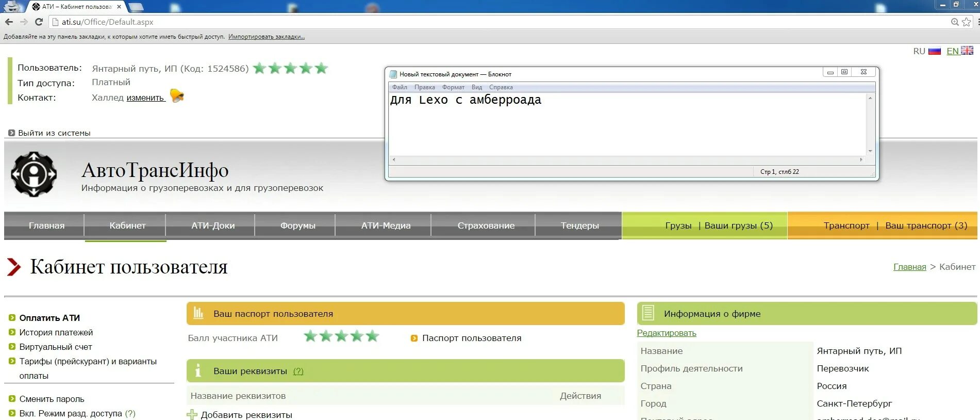Select the Кабинет navigation tab

127,225
